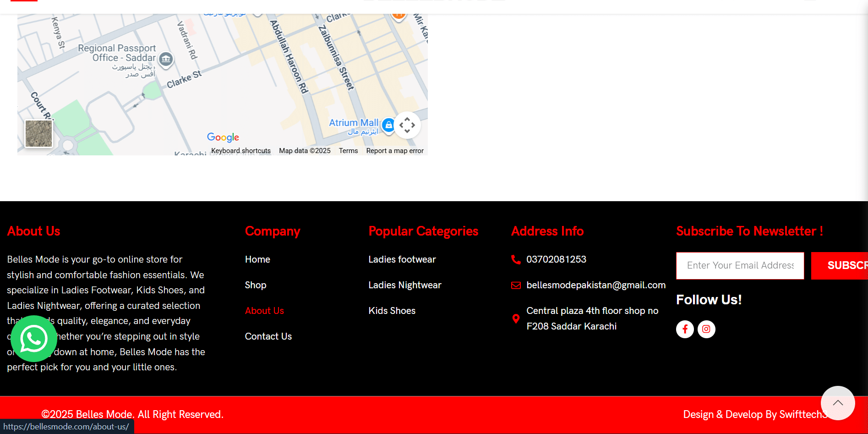Click the scroll-to-top arrow button
Image resolution: width=868 pixels, height=434 pixels.
coord(837,403)
